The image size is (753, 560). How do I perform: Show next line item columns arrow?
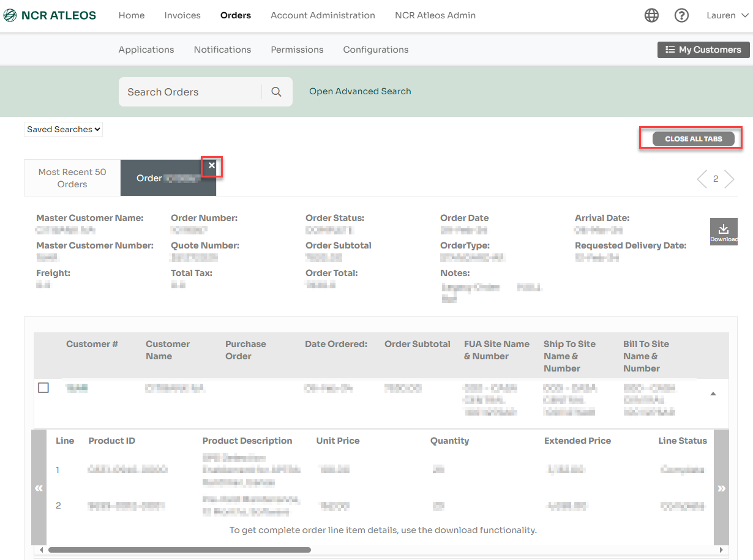(x=721, y=488)
